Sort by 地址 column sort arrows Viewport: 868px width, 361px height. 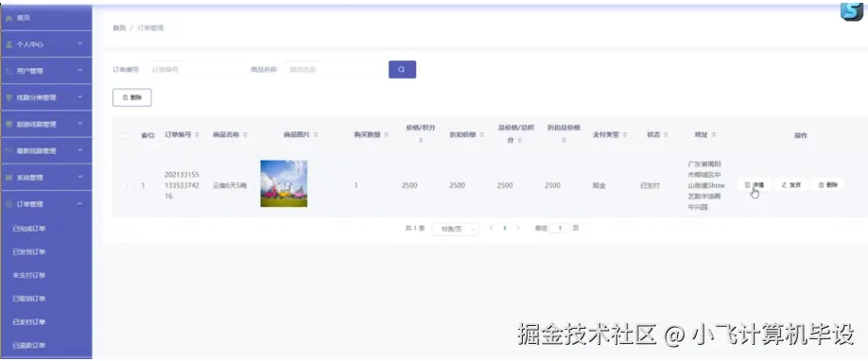tap(714, 134)
